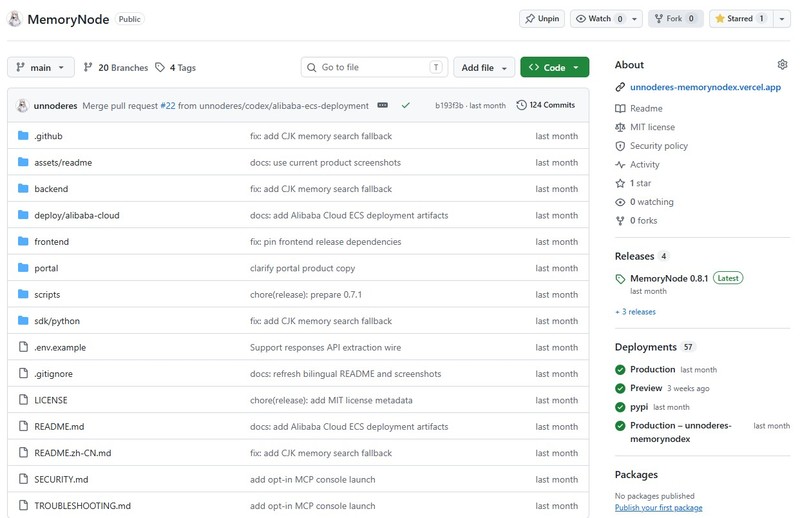Open the Releases heading

(634, 256)
